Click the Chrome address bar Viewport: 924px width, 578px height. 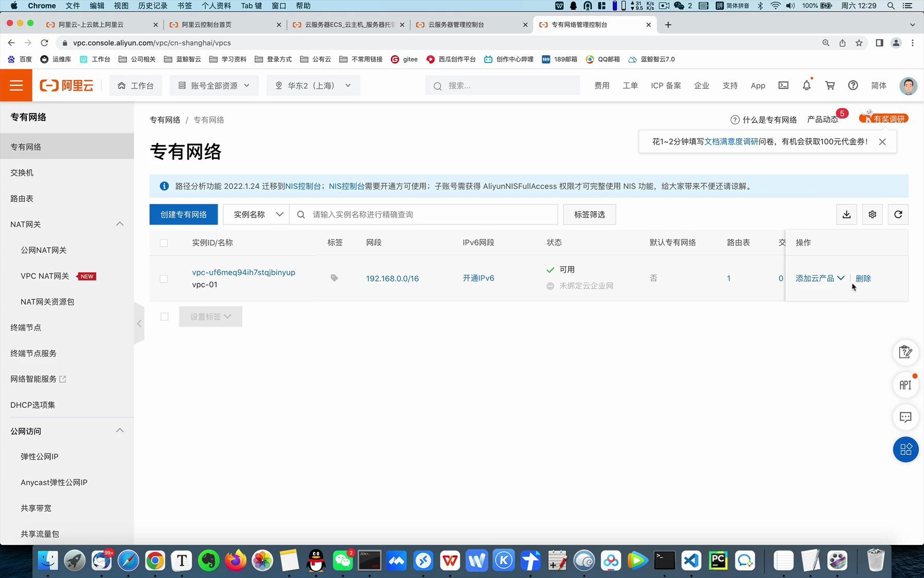coord(438,43)
